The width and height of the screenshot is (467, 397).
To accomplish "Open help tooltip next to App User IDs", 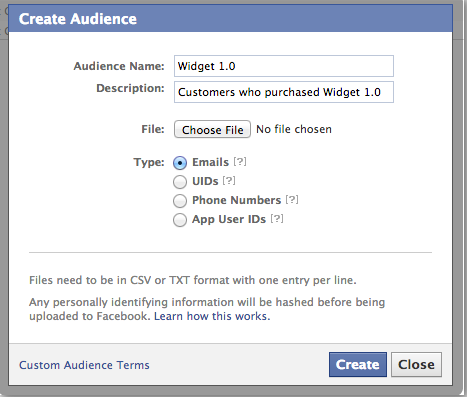I will 277,219.
